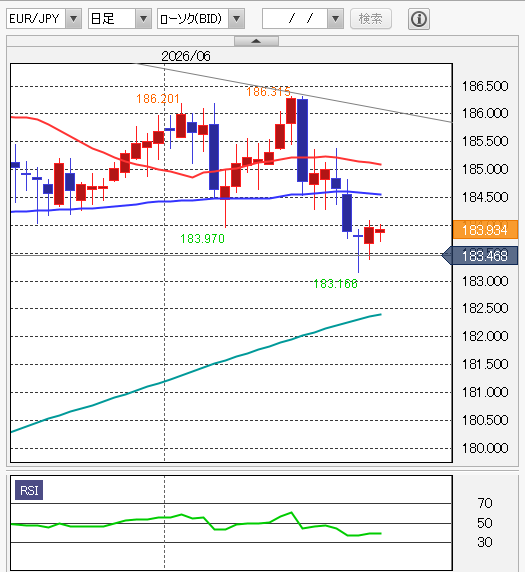
Task: Open the chart information icon
Action: click(x=418, y=19)
